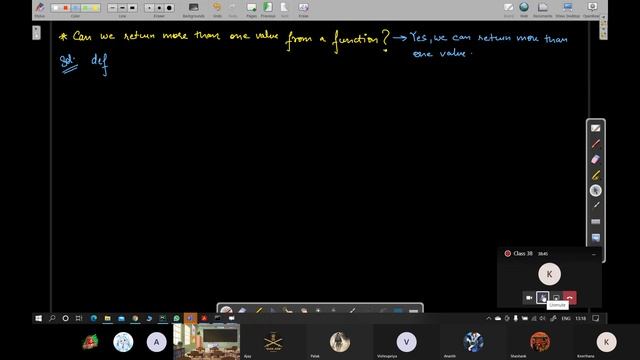Choose the medium line width
This screenshot has width=640, height=360.
pyautogui.click(x=122, y=8)
